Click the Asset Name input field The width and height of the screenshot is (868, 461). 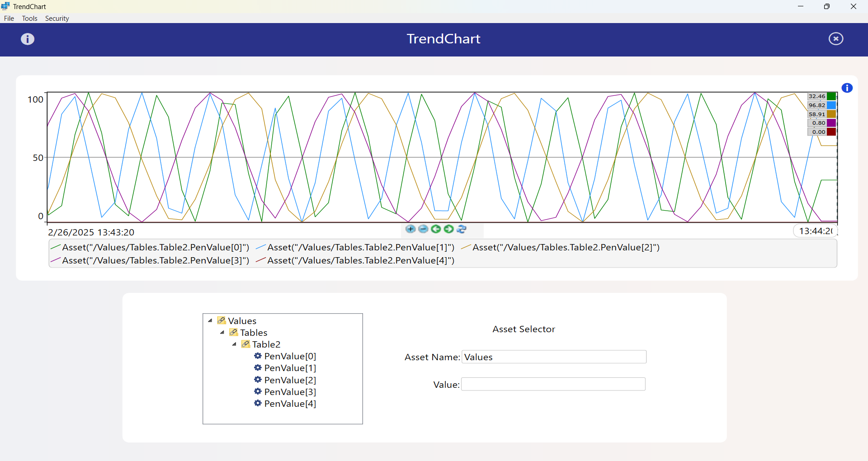pos(554,357)
